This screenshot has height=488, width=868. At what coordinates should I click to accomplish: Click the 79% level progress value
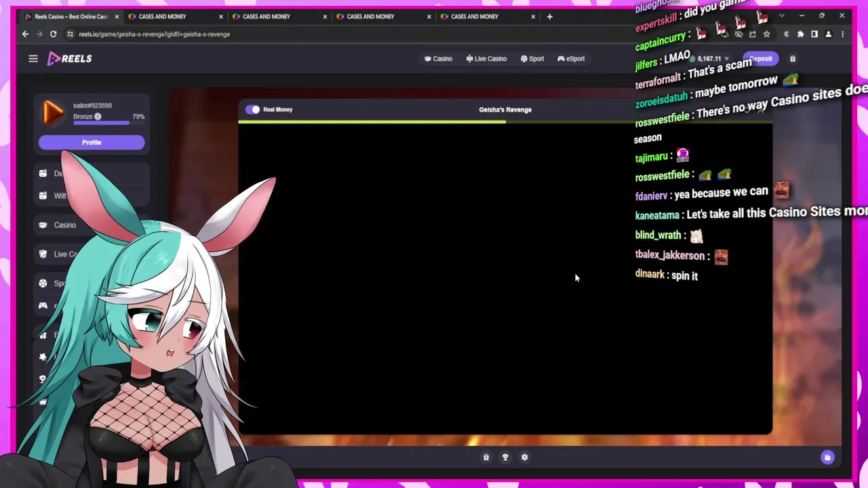coord(138,117)
